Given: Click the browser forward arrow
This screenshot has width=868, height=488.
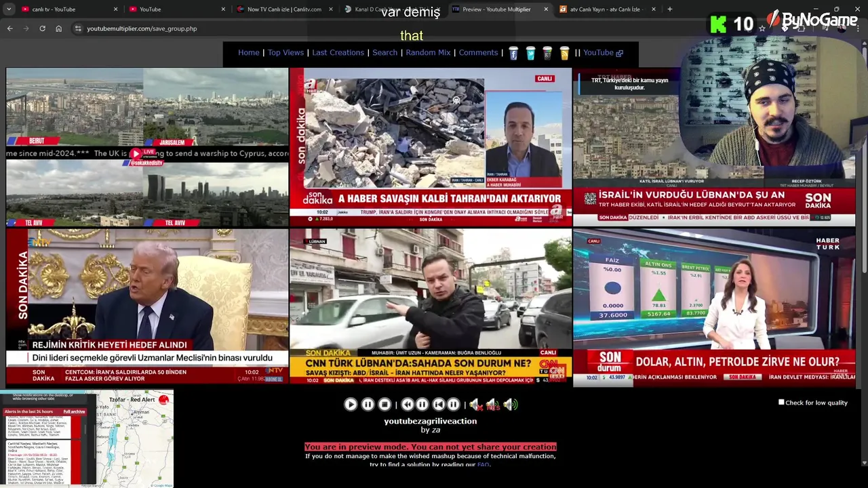Looking at the screenshot, I should [26, 28].
